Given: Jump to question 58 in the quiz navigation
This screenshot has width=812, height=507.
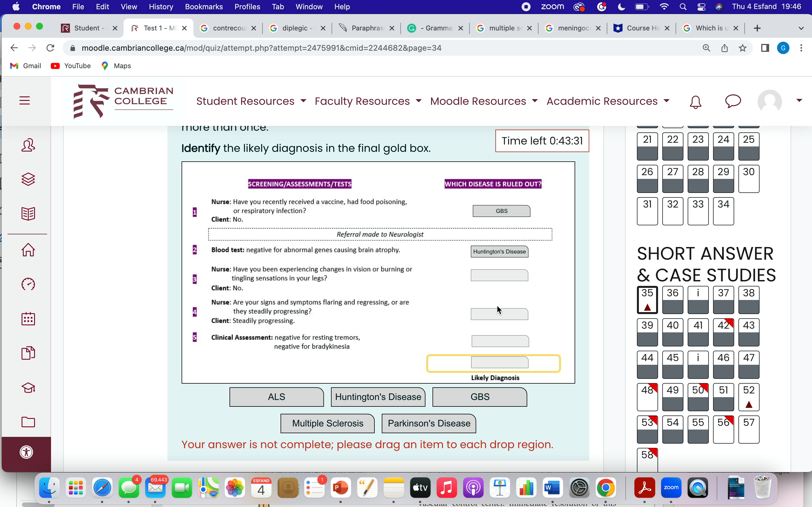Looking at the screenshot, I should click(647, 455).
